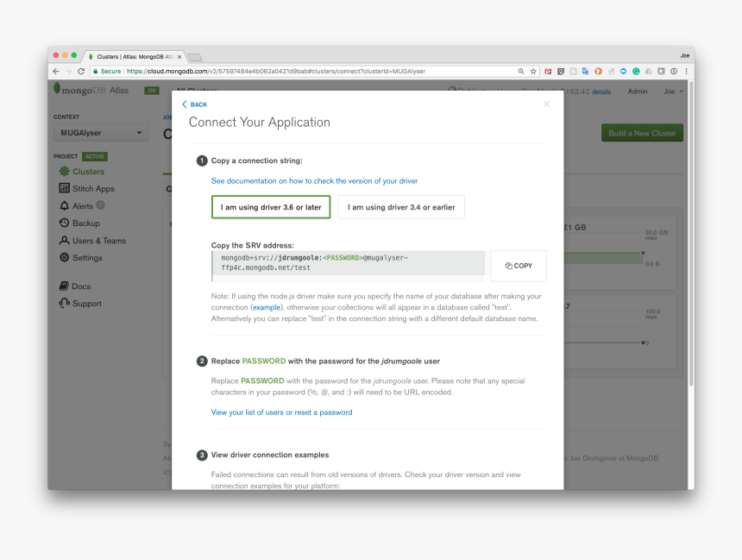The width and height of the screenshot is (742, 560).
Task: Open Clusters in the project sidebar
Action: [88, 172]
